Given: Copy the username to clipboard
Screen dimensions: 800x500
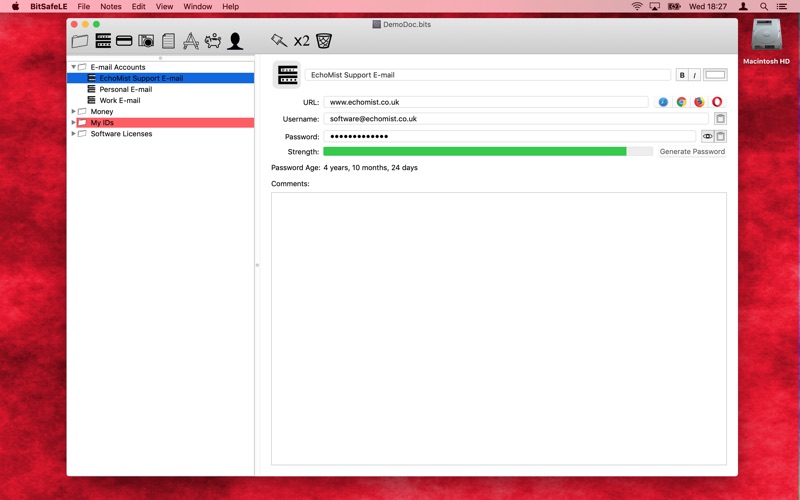Looking at the screenshot, I should coord(720,119).
